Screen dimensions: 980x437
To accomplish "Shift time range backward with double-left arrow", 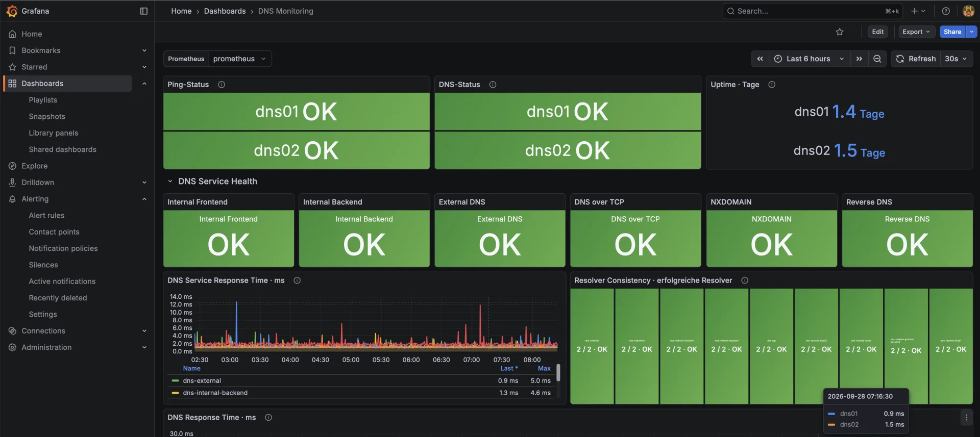I will 760,59.
